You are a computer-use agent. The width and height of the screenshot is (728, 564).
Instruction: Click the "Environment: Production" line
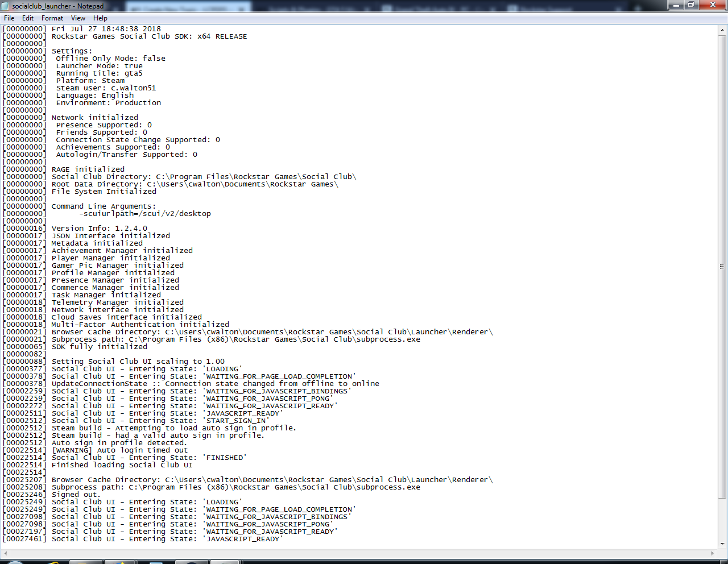(x=109, y=103)
